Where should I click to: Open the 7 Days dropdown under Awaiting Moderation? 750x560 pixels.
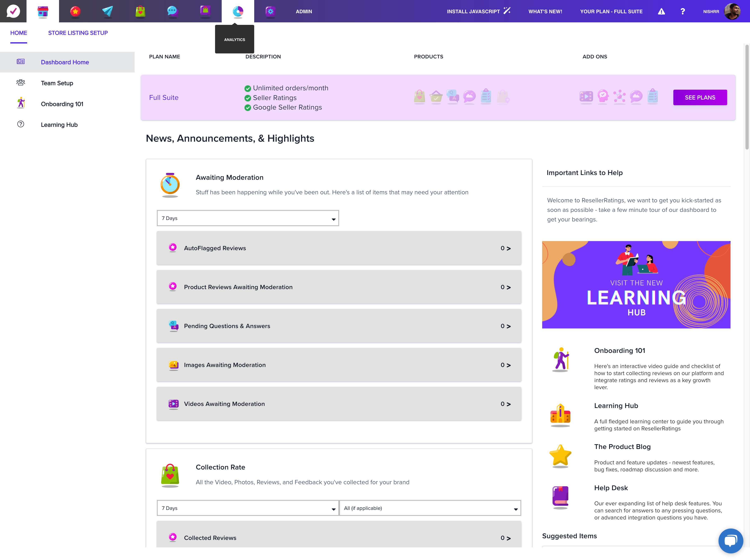[248, 218]
